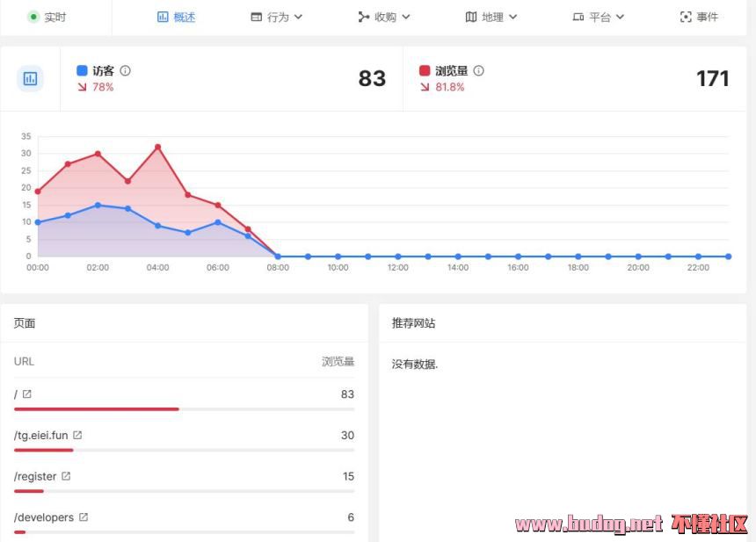The height and width of the screenshot is (542, 756).
Task: Click the visitor count 83 at top
Action: 372,78
